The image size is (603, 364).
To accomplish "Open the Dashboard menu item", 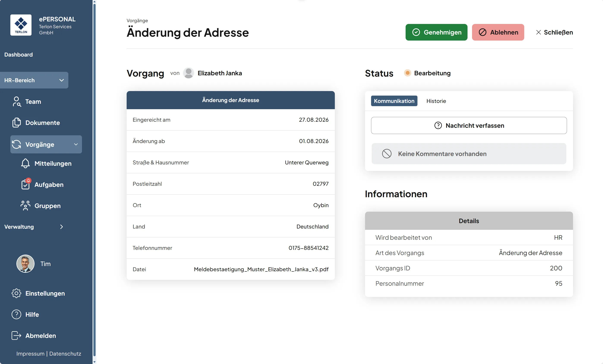I will (x=18, y=55).
